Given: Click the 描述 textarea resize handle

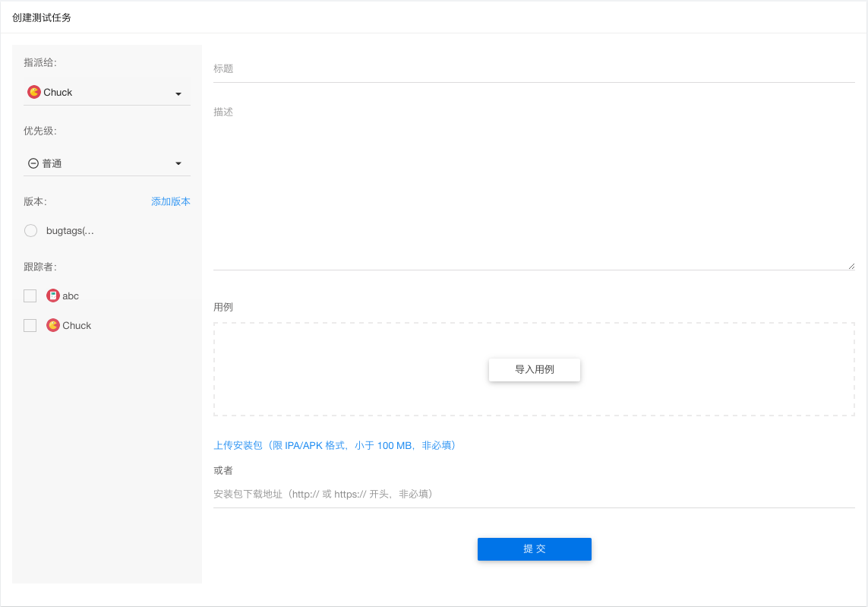Looking at the screenshot, I should point(851,266).
